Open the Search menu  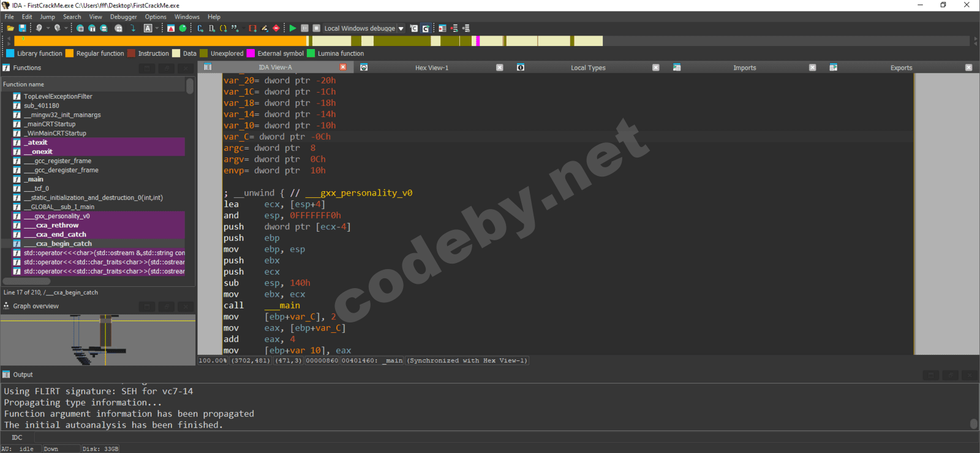[x=72, y=17]
